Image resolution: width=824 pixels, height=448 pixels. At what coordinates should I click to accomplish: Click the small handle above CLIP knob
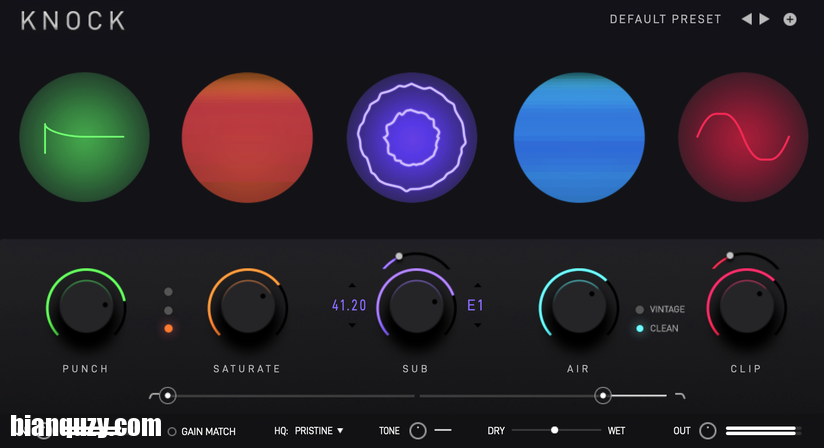coord(730,256)
